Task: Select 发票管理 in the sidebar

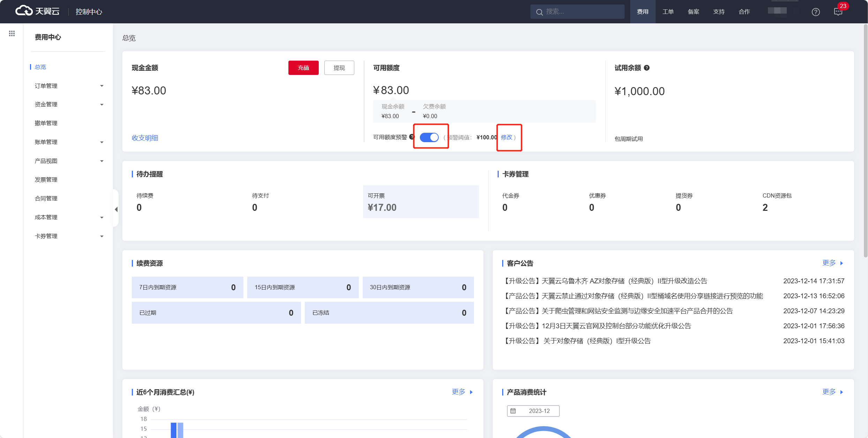Action: click(46, 180)
